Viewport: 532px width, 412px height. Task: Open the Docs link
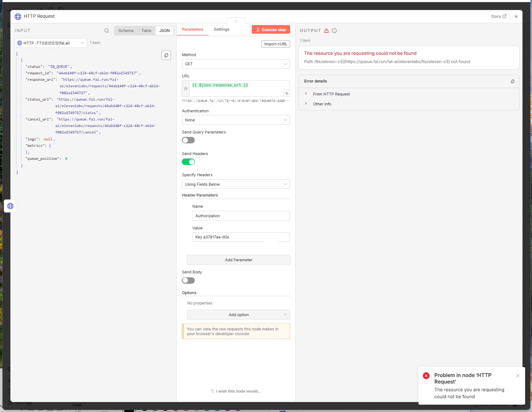499,16
